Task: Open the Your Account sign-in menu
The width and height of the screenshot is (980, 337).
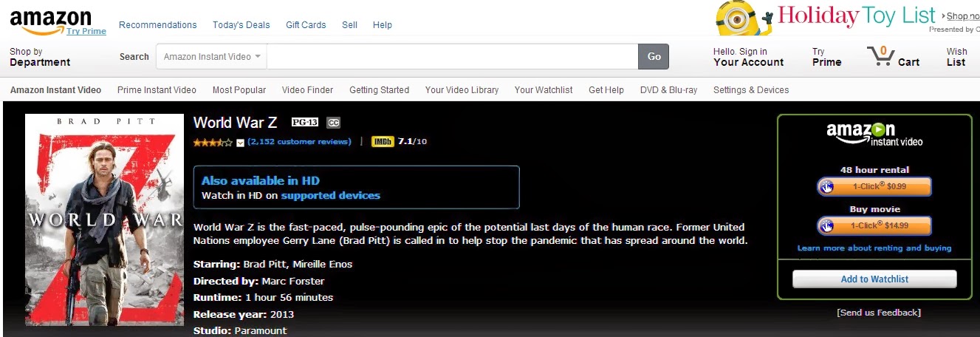Action: coord(748,57)
